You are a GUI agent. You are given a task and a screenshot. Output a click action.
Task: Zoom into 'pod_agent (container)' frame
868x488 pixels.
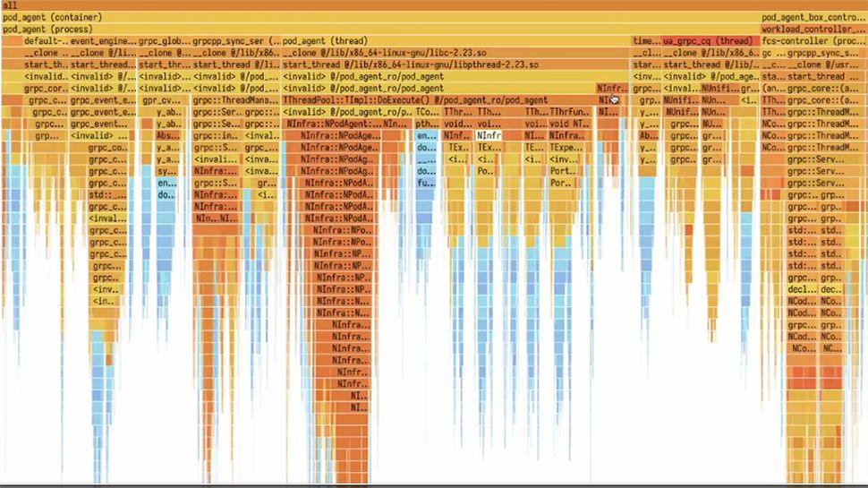pyautogui.click(x=380, y=17)
